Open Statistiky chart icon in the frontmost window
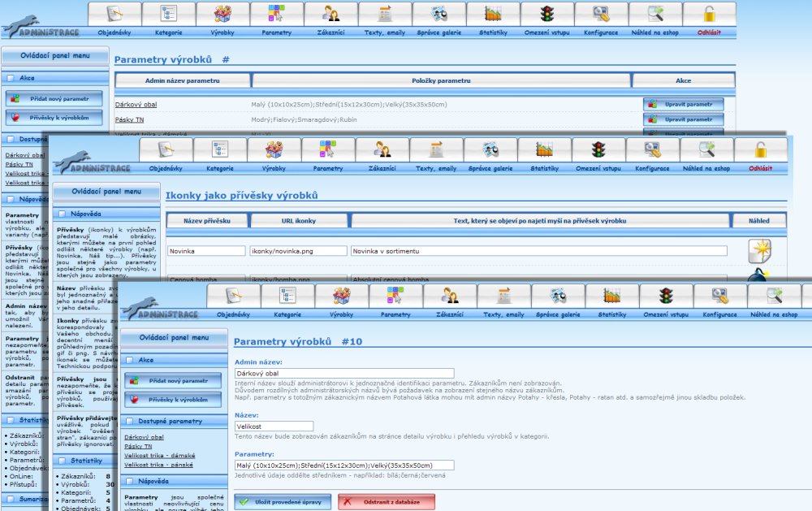 point(611,296)
